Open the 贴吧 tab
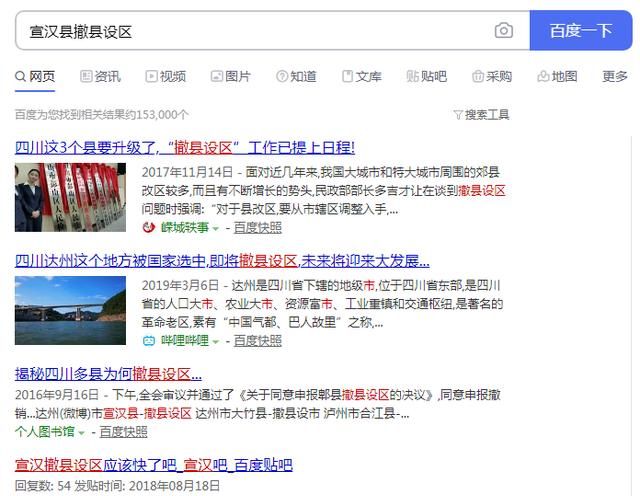The width and height of the screenshot is (640, 496). pyautogui.click(x=427, y=76)
